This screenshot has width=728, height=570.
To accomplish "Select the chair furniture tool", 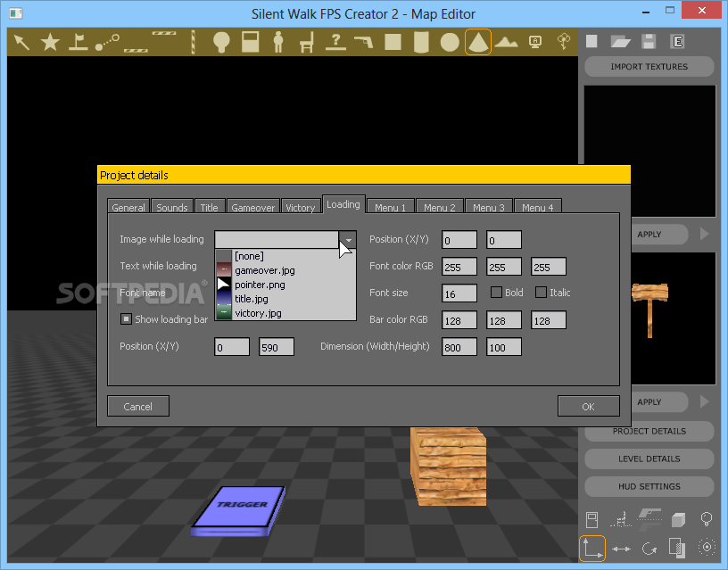I will [307, 42].
